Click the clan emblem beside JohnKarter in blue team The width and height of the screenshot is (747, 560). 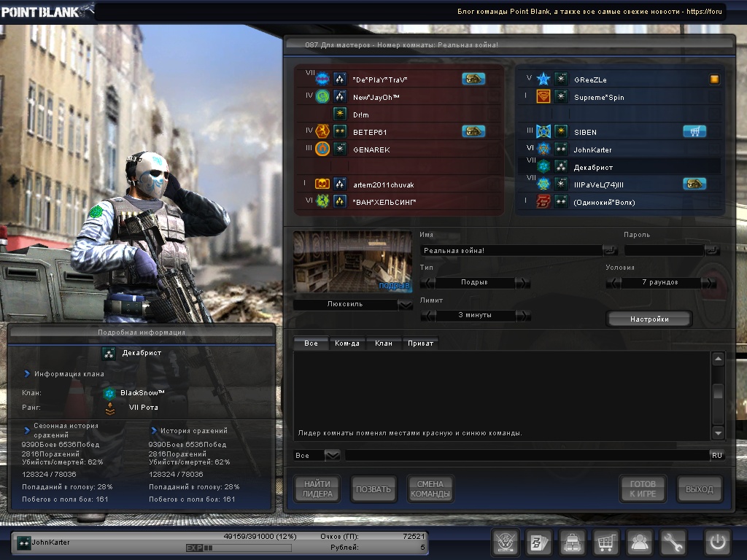pos(543,149)
